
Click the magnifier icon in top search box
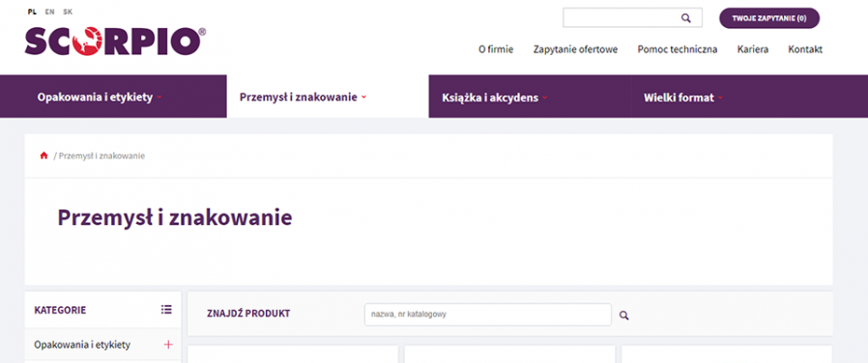[x=686, y=18]
